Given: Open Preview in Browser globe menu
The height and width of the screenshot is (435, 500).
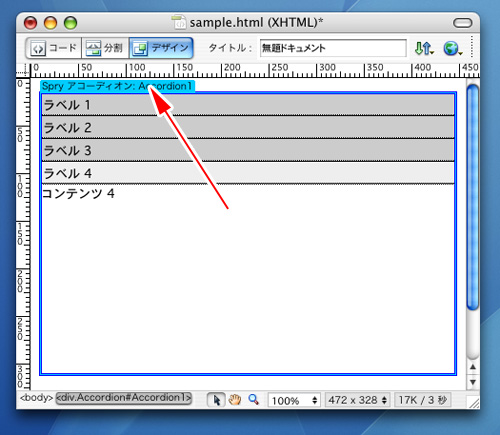Looking at the screenshot, I should tap(452, 49).
